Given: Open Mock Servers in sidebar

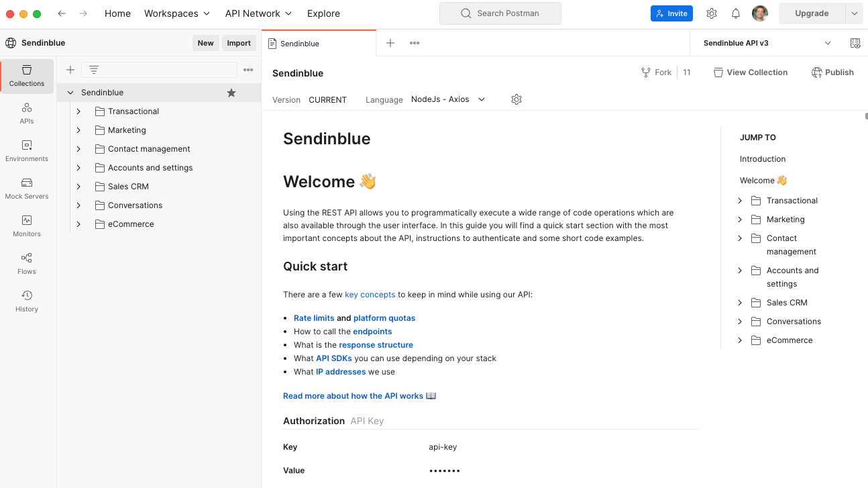Looking at the screenshot, I should (27, 189).
